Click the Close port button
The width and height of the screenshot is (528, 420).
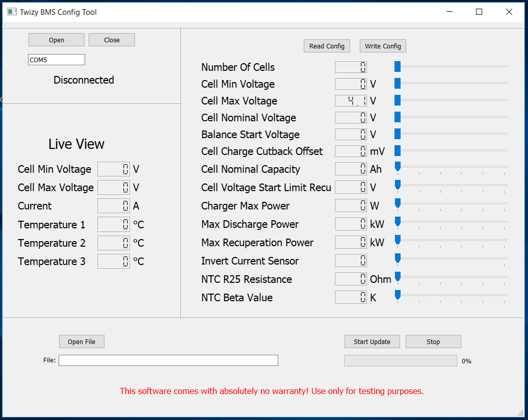coord(112,40)
